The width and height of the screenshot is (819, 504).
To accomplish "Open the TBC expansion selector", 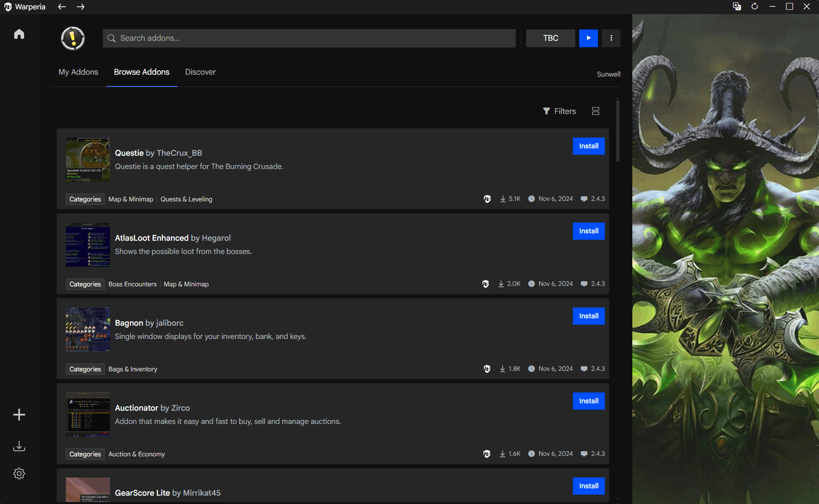I will (551, 38).
